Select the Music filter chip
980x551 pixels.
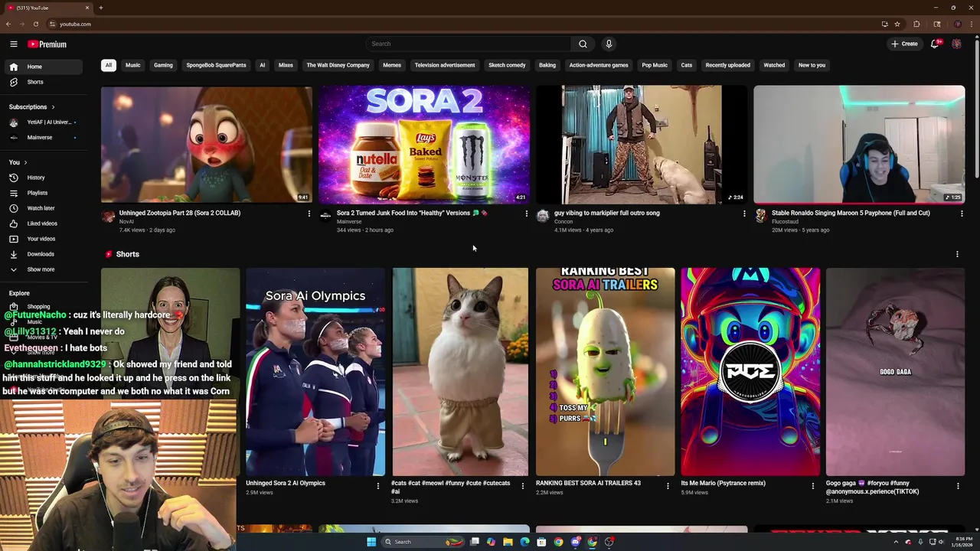click(x=133, y=65)
